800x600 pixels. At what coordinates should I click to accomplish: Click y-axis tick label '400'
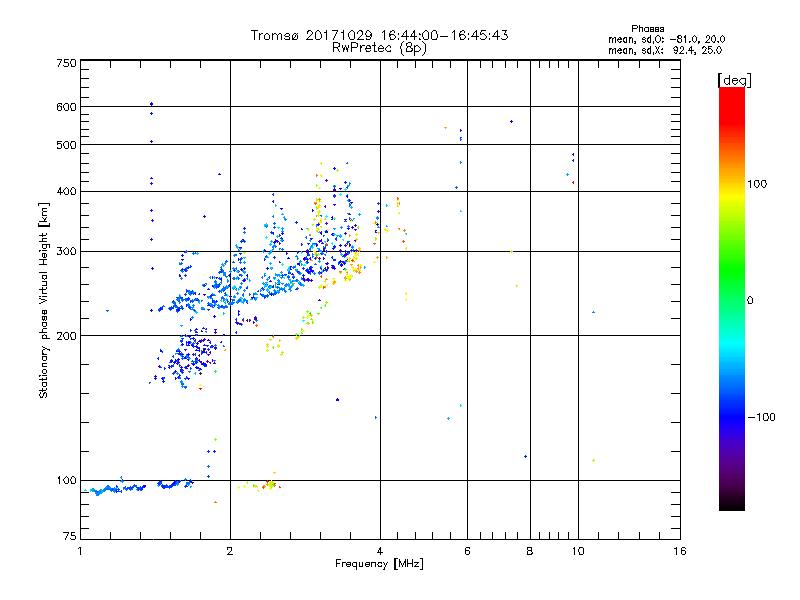(66, 192)
